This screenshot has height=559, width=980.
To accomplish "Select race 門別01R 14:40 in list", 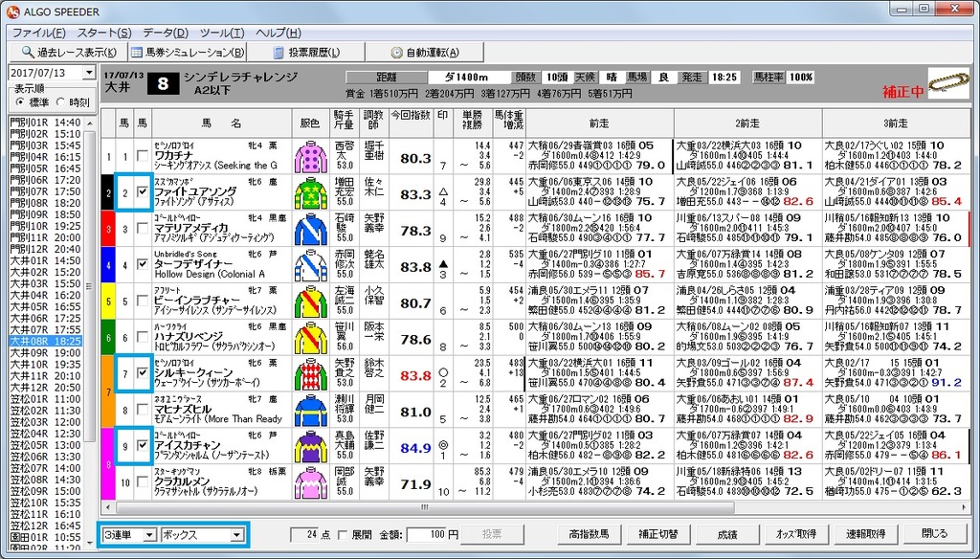I will 46,123.
